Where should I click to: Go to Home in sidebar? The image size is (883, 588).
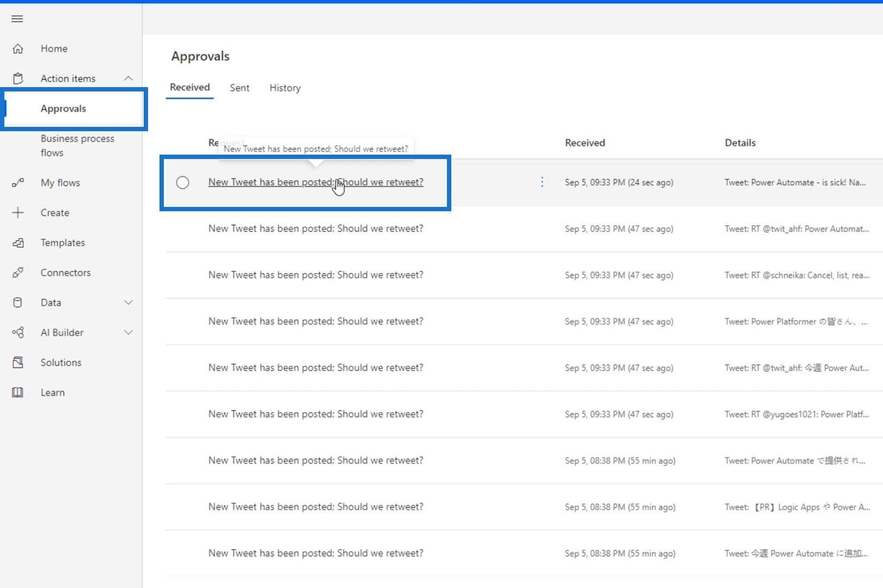(54, 48)
